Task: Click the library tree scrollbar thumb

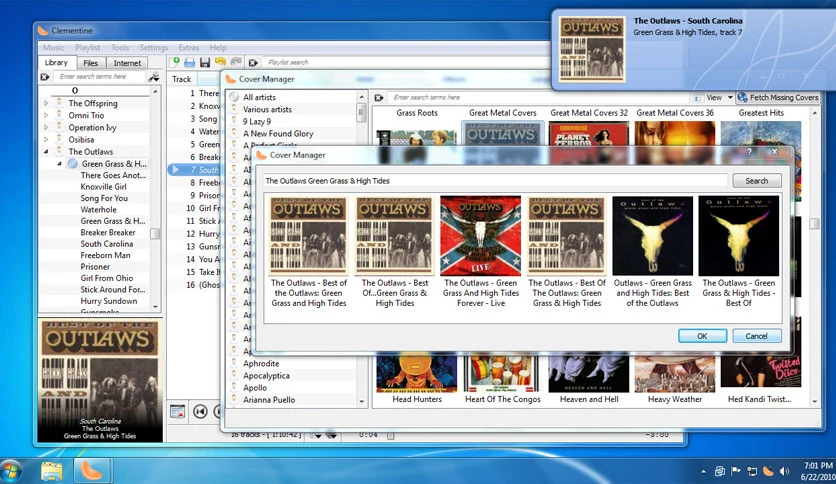Action: (155, 234)
